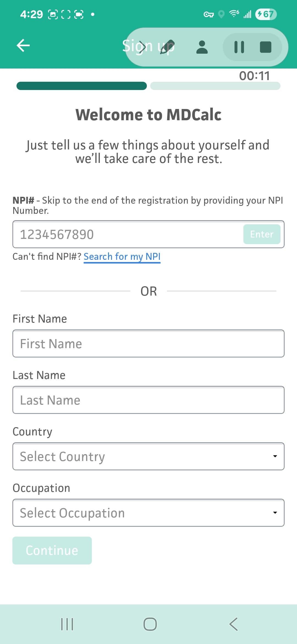Stop the screen recording

[266, 47]
